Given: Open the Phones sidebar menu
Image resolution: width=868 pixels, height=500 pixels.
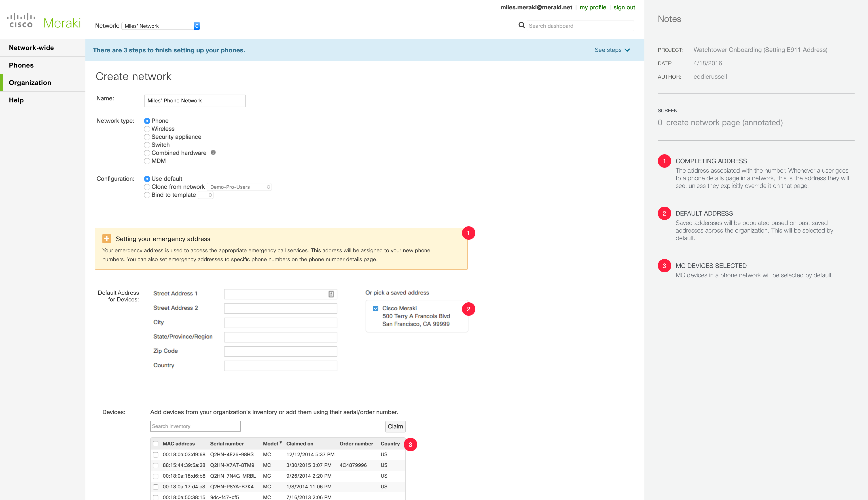Looking at the screenshot, I should [x=21, y=65].
